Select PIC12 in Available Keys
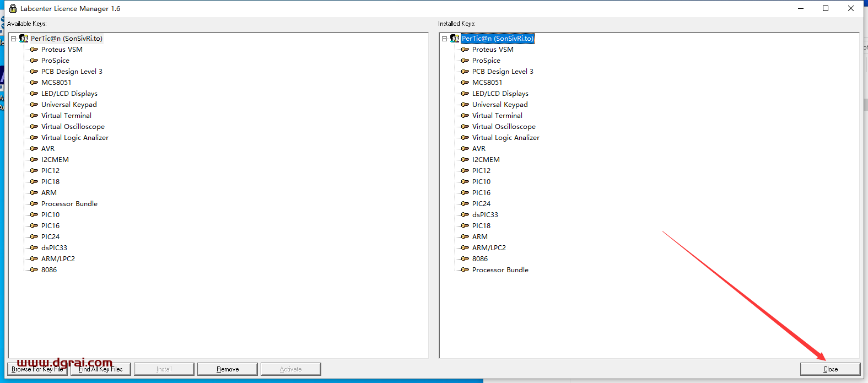 pos(50,171)
